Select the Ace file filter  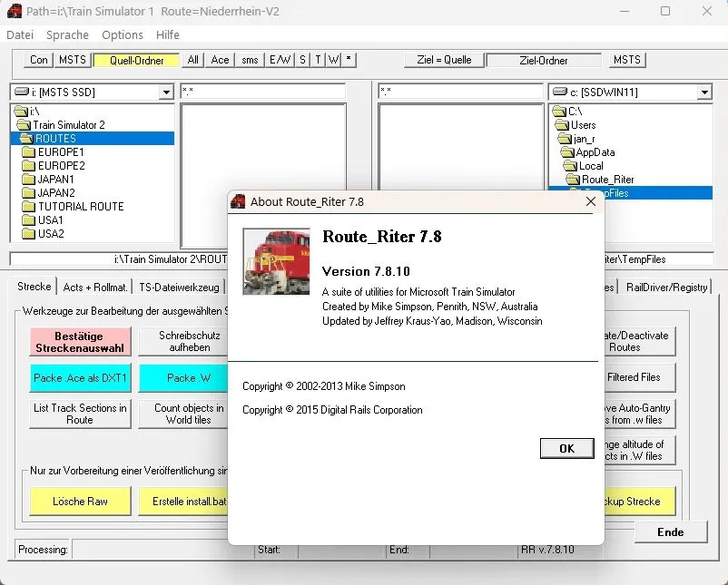pos(220,60)
